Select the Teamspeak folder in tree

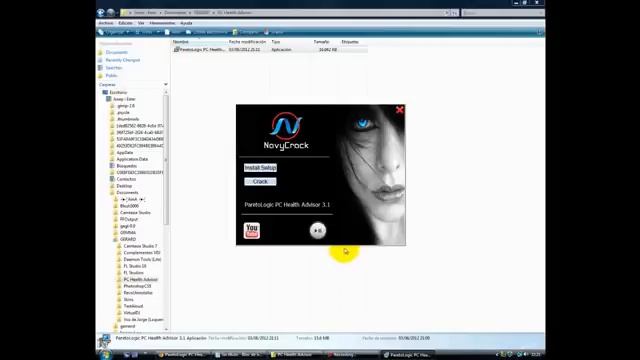(x=133, y=306)
